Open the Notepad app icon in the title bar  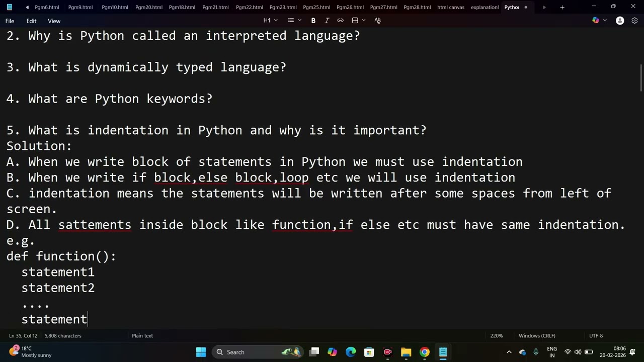(9, 7)
